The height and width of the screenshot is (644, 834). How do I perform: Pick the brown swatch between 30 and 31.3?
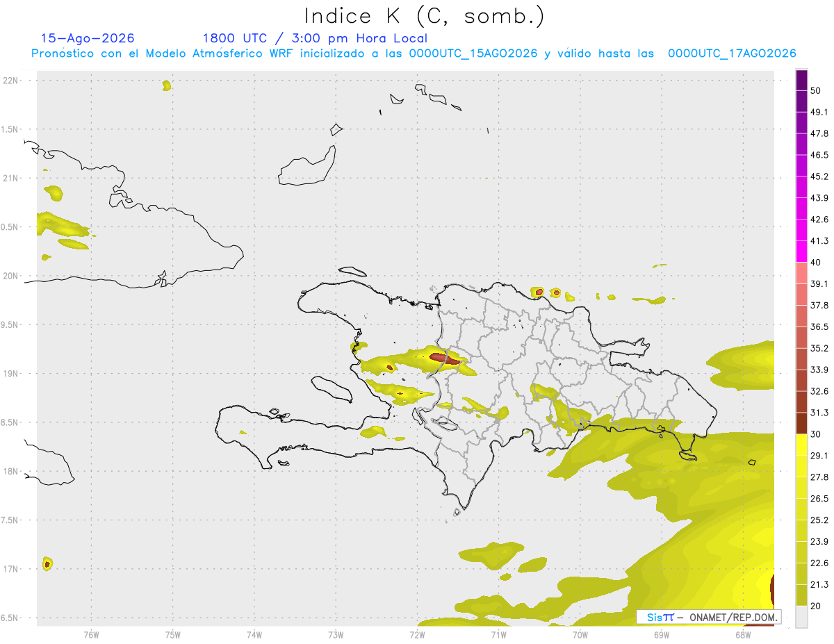(801, 423)
